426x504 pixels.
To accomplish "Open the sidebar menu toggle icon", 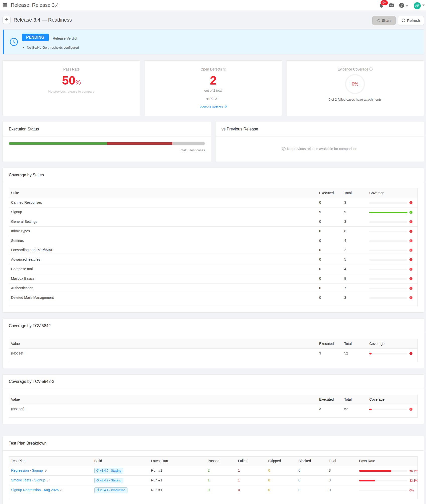I will [5, 5].
